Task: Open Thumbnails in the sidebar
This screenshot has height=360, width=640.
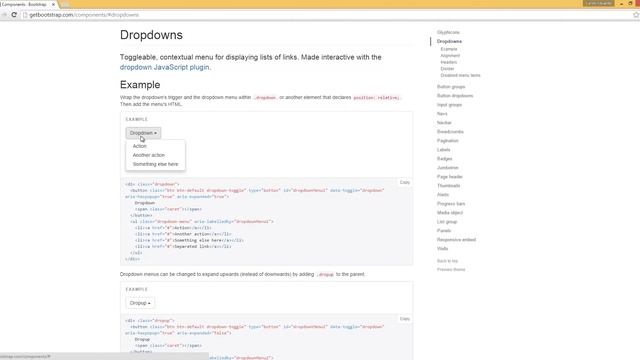Action: click(x=449, y=186)
